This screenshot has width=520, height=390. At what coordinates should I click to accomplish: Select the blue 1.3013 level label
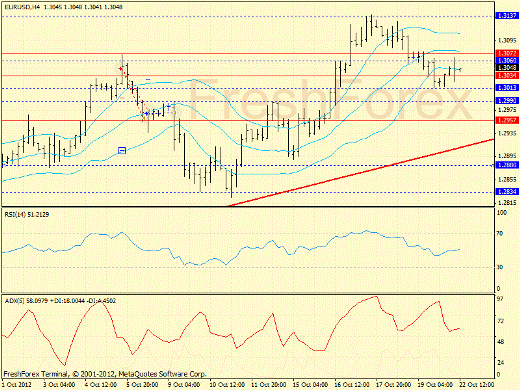tap(507, 88)
